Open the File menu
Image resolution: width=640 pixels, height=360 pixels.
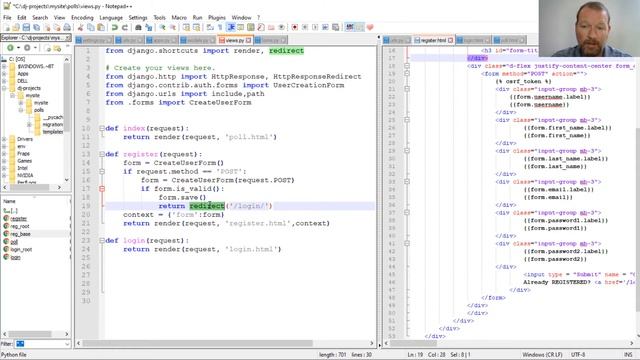click(x=7, y=18)
